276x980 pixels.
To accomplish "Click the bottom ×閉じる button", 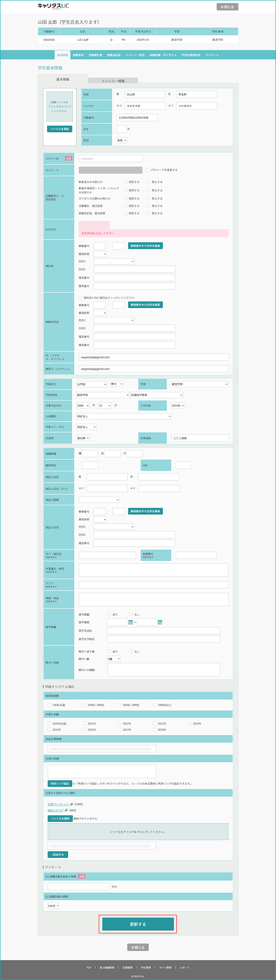I will [138, 947].
